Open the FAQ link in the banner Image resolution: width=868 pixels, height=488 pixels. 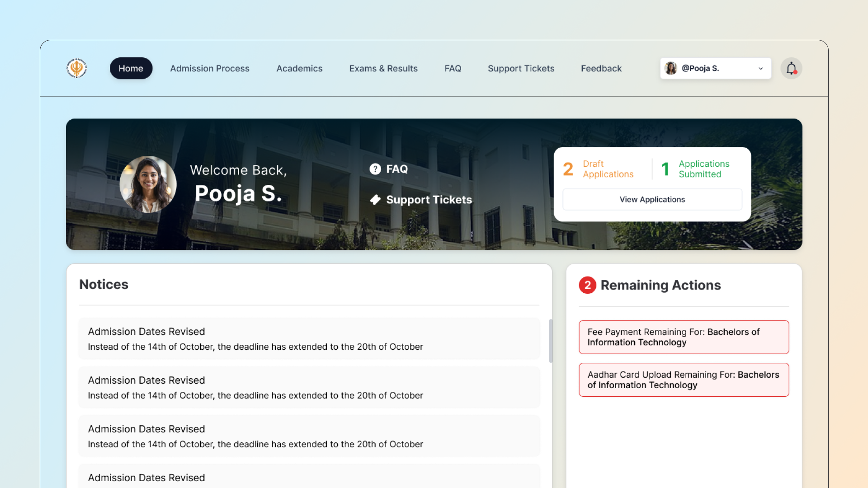point(389,169)
